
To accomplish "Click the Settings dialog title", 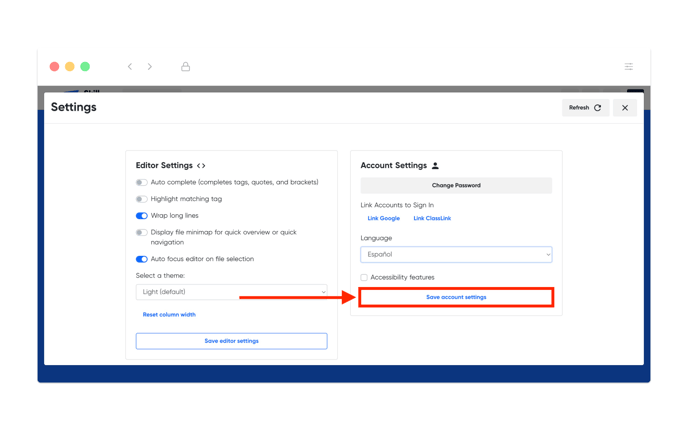I will [74, 108].
